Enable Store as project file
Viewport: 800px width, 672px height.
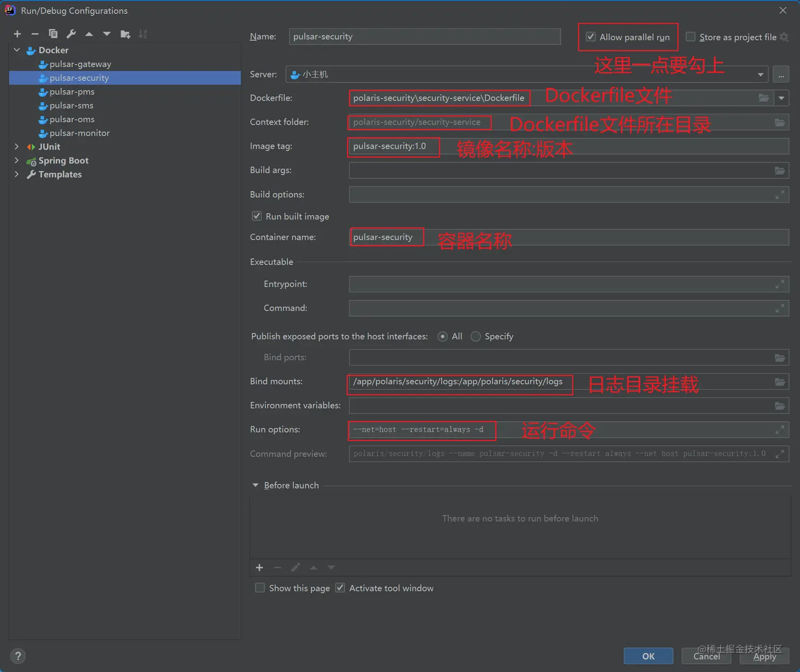(x=690, y=37)
